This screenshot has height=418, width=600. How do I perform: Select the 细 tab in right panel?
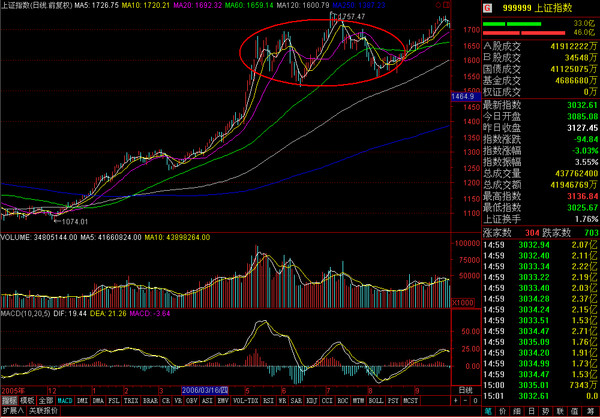point(517,411)
